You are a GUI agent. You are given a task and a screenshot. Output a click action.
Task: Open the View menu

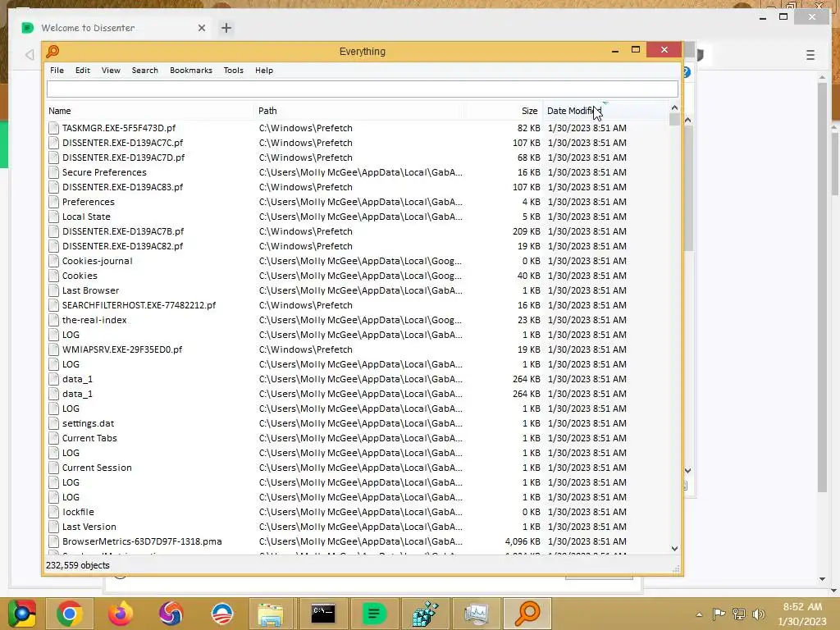pos(111,71)
